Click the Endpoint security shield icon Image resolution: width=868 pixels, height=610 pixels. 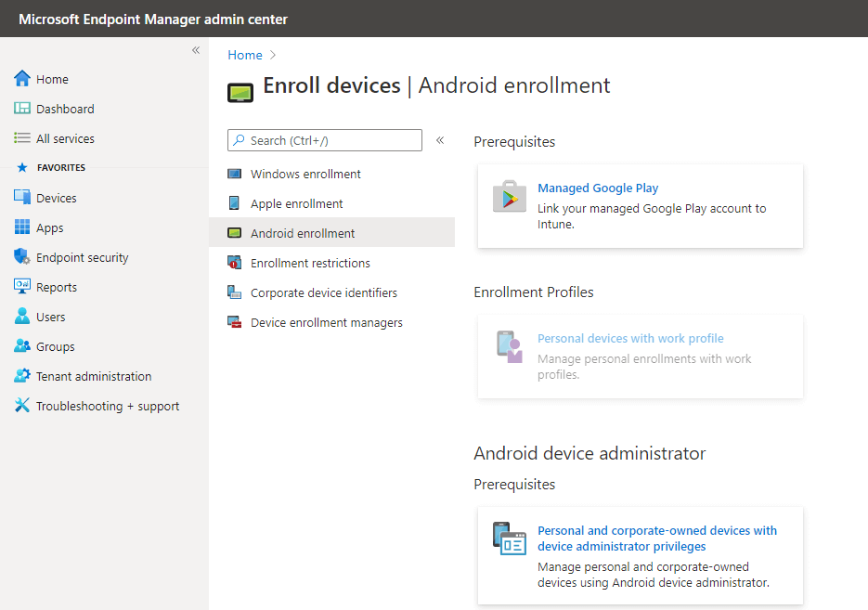(22, 256)
